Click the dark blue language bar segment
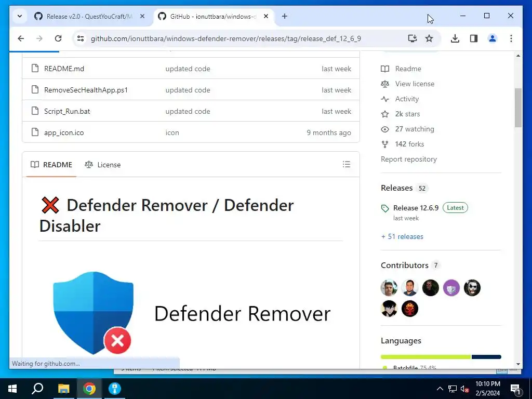Screen dimensions: 532x399 (x=486, y=357)
